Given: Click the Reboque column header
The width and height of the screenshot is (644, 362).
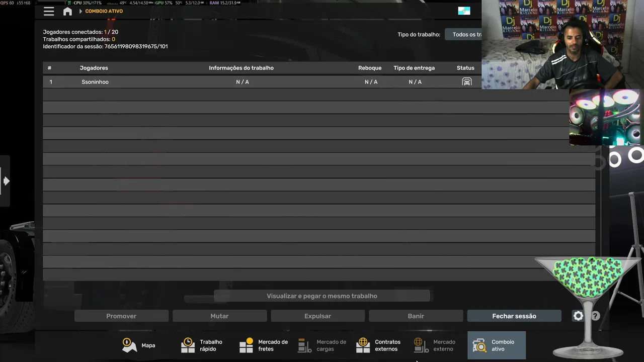Looking at the screenshot, I should tap(370, 68).
